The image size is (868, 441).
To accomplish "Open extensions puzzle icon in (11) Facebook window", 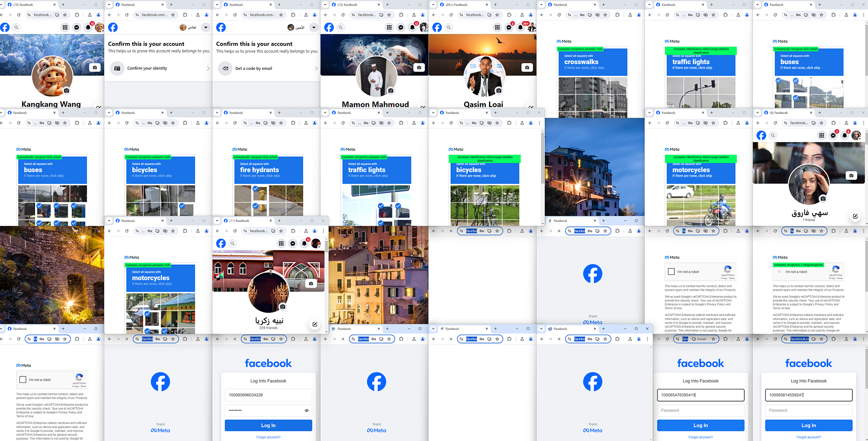I will 293,231.
